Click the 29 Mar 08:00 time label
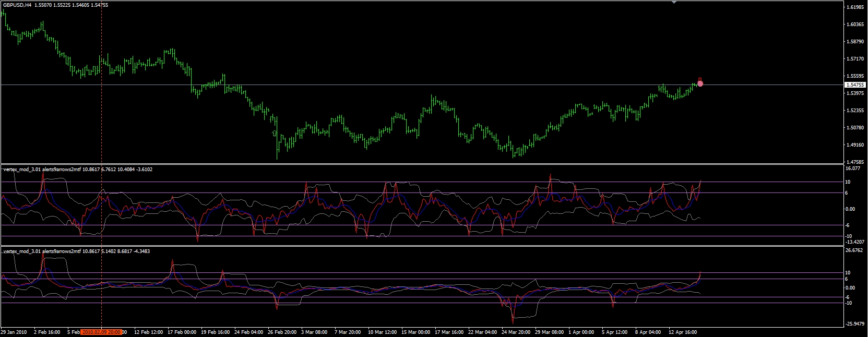The height and width of the screenshot is (337, 868). tap(550, 332)
